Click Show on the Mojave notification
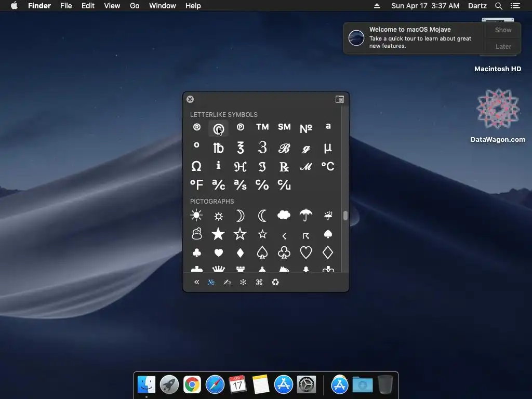Viewport: 532px width, 399px height. coord(503,30)
